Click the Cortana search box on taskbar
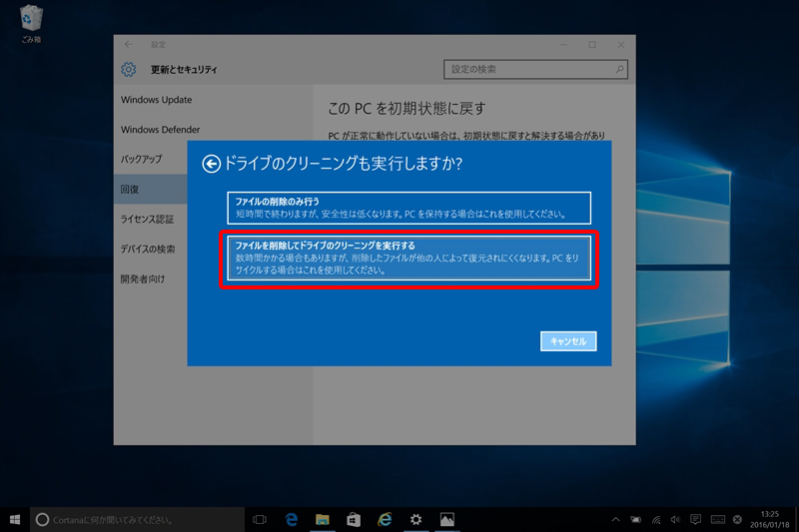Image resolution: width=799 pixels, height=532 pixels. click(137, 520)
